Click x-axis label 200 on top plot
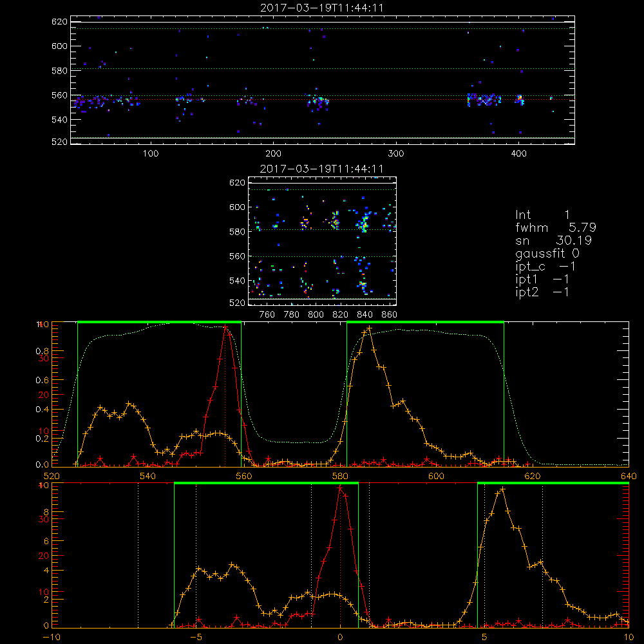Screen dimensions: 644x644 coord(274,154)
